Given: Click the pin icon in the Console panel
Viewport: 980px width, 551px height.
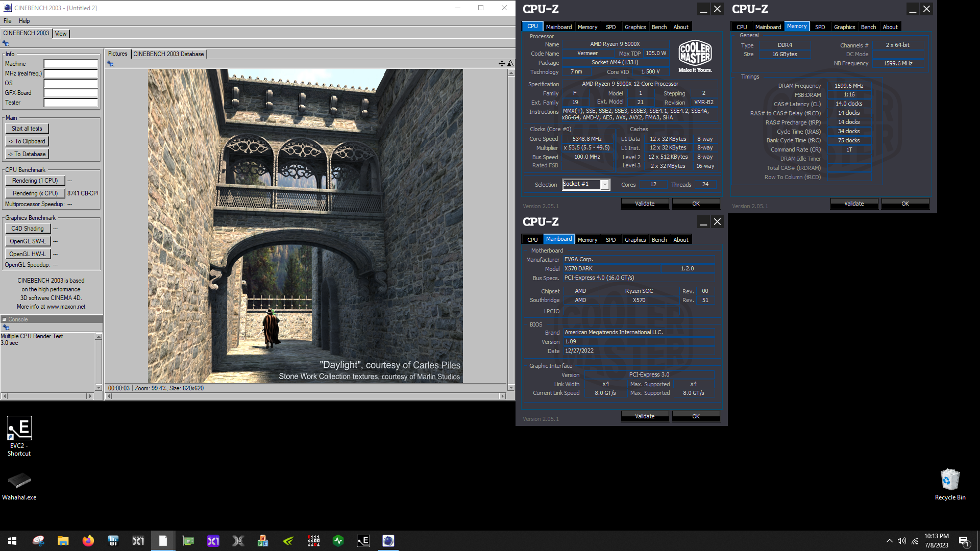Looking at the screenshot, I should click(x=6, y=328).
